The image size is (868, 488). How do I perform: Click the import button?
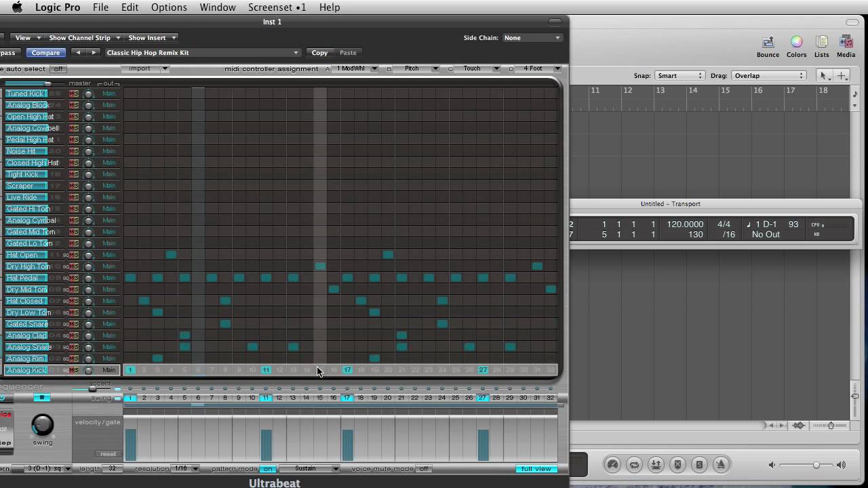(x=144, y=68)
